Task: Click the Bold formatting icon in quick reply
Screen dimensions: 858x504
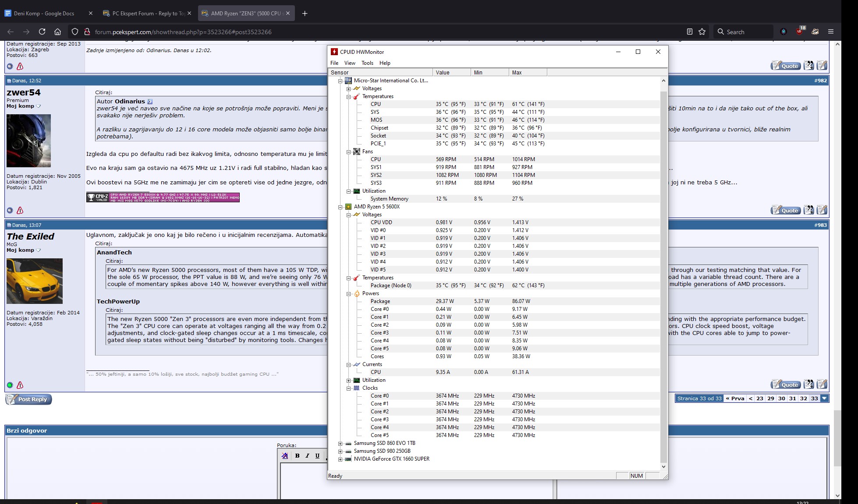Action: (x=297, y=456)
